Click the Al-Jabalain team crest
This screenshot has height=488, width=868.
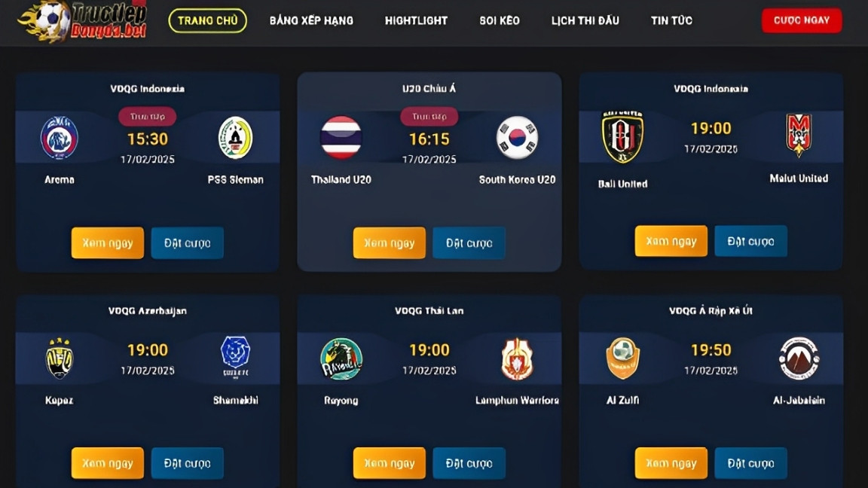[799, 358]
